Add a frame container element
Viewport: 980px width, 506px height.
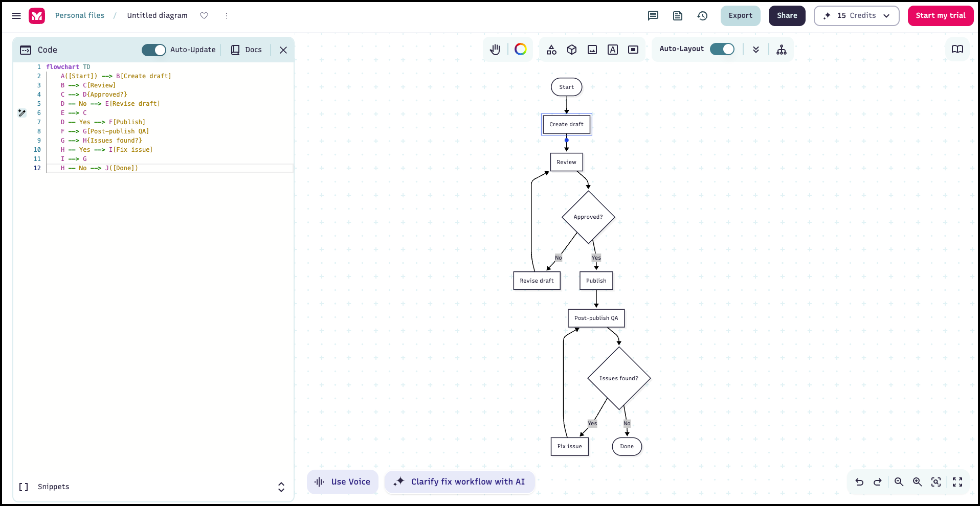coord(633,50)
